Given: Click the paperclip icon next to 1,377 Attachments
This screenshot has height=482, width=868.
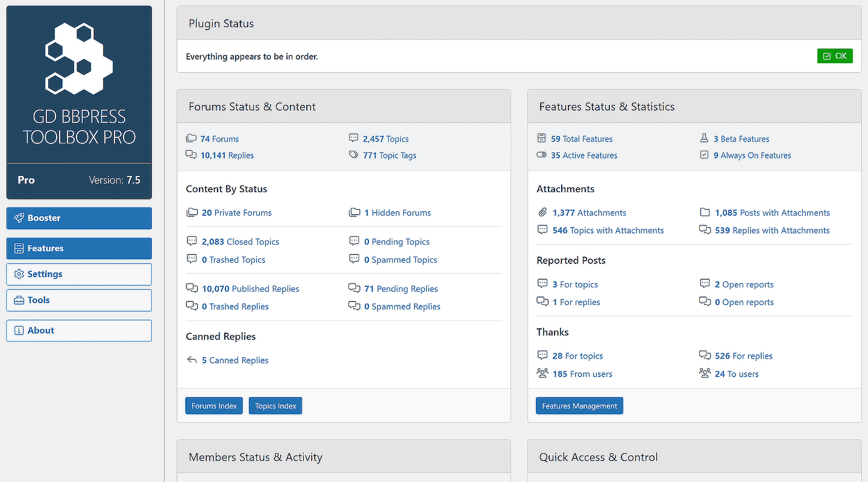Looking at the screenshot, I should (x=542, y=213).
